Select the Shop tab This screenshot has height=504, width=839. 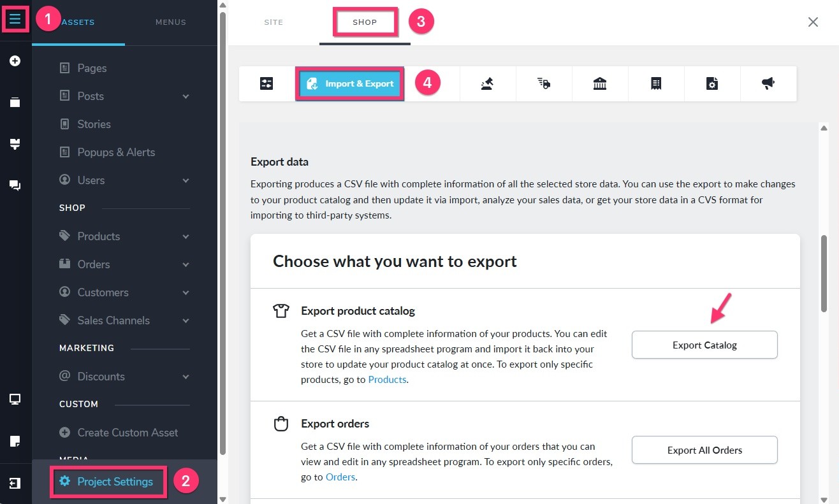[x=365, y=22]
